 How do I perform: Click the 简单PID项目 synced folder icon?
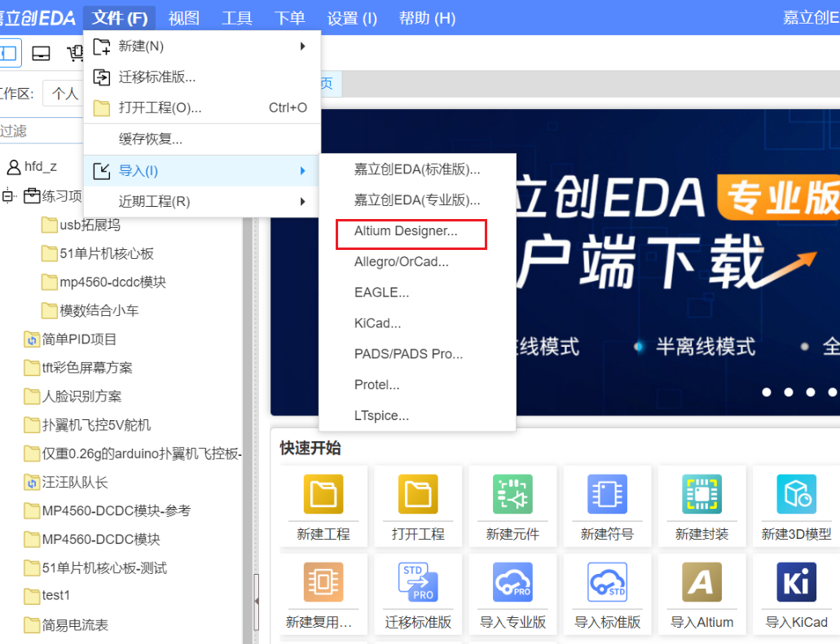pyautogui.click(x=32, y=340)
